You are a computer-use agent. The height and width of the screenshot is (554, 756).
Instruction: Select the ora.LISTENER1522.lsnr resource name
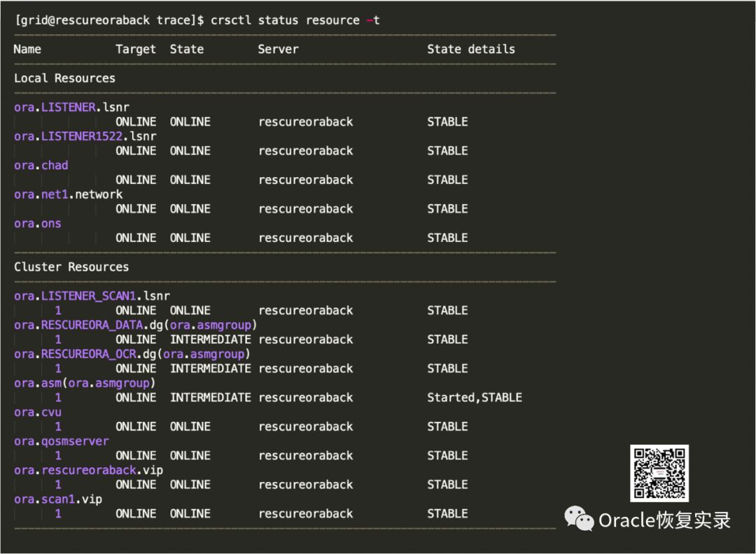[x=85, y=136]
